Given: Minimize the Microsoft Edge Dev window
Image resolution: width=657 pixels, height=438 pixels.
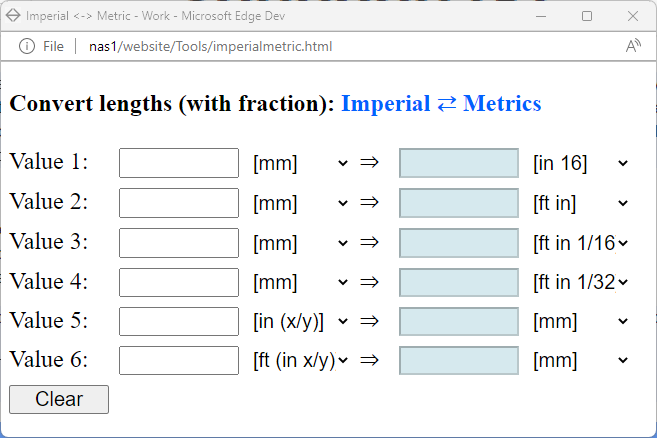Looking at the screenshot, I should pyautogui.click(x=541, y=16).
